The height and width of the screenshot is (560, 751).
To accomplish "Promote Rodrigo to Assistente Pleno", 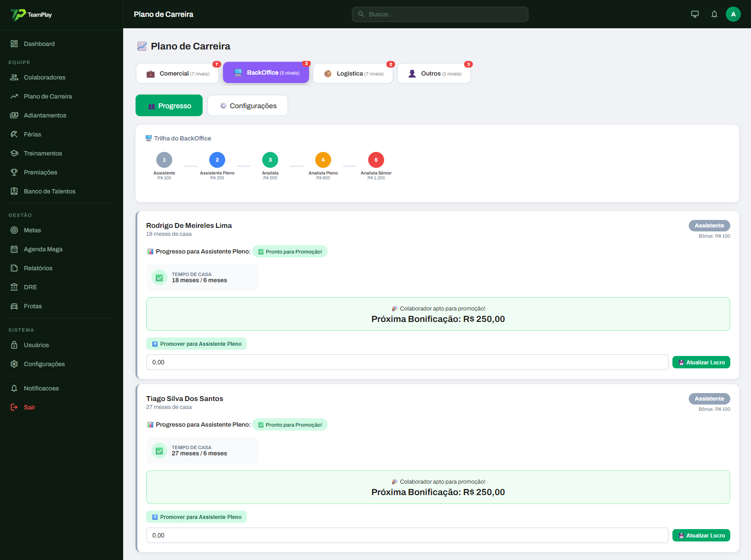I will (x=196, y=344).
